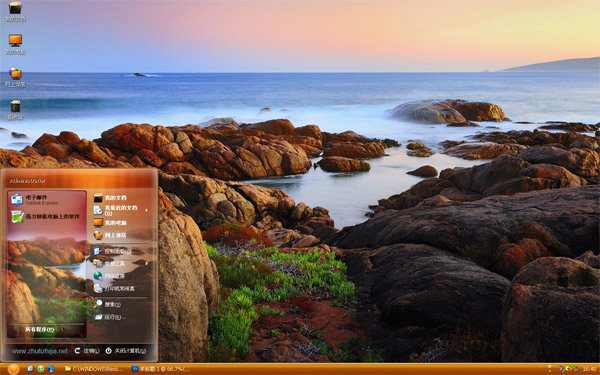The height and width of the screenshot is (375, 600).
Task: Click green round quick launch icon
Action: click(x=41, y=368)
